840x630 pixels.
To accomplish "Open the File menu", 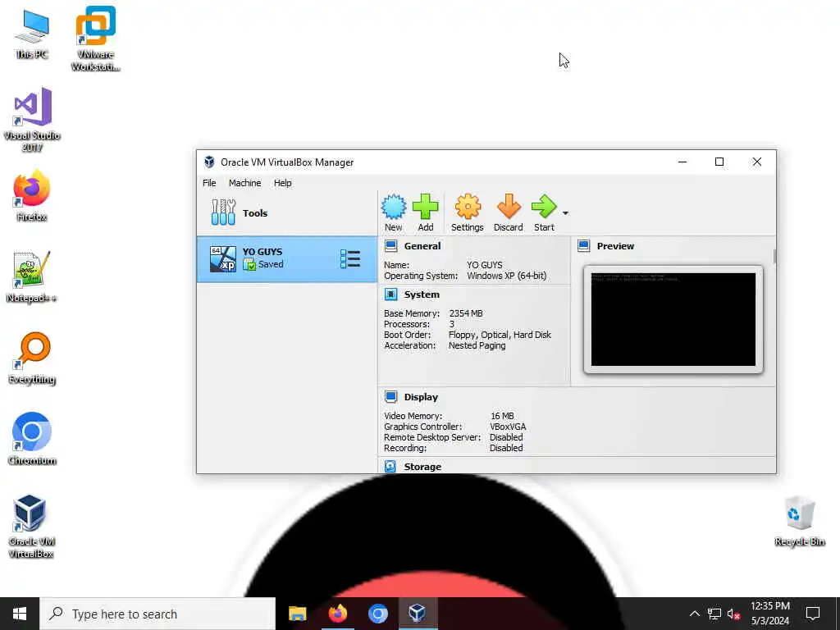I will [x=209, y=183].
